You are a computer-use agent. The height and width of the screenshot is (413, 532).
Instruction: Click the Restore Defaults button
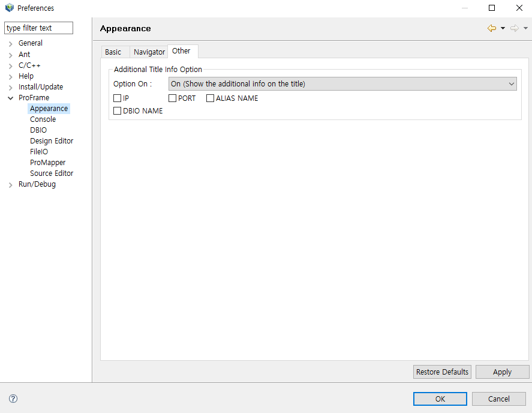(x=442, y=372)
